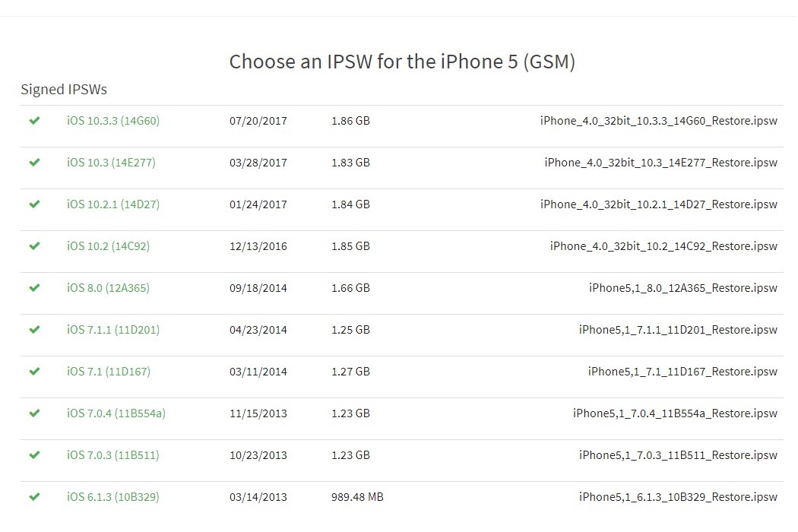798x532 pixels.
Task: Click the signed checkmark for iOS 10.3.3
Action: click(x=34, y=120)
